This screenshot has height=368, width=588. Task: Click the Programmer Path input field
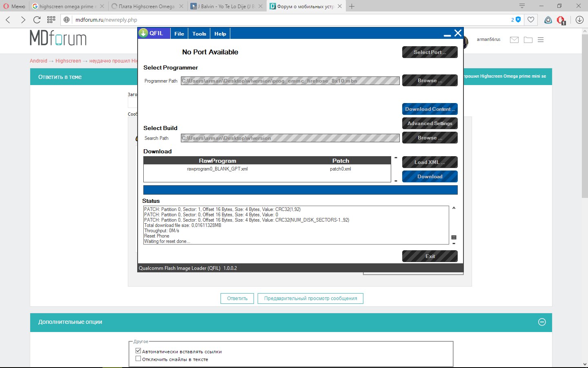(x=290, y=81)
